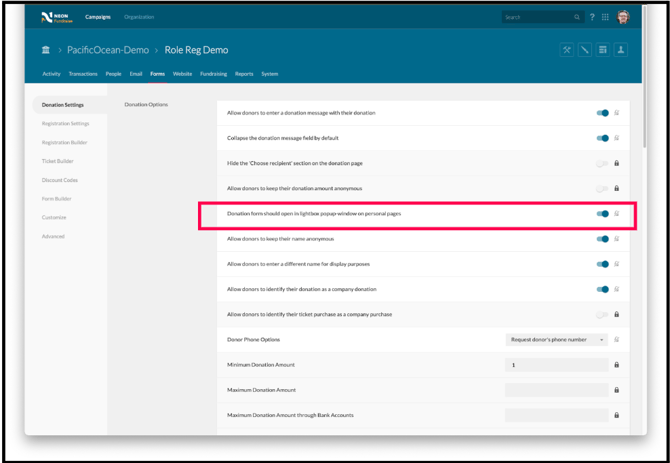670x463 pixels.
Task: Disable collapse donation message field by default
Action: pos(602,138)
